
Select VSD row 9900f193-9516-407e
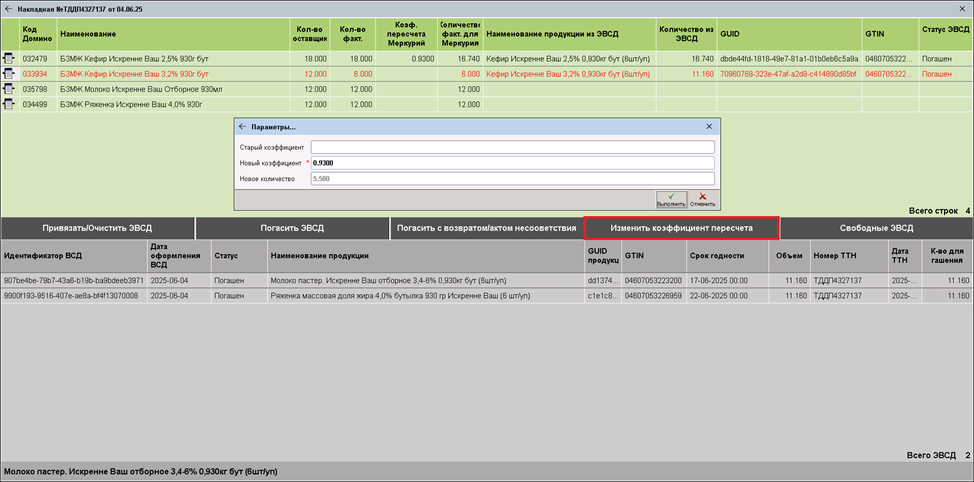[486, 296]
